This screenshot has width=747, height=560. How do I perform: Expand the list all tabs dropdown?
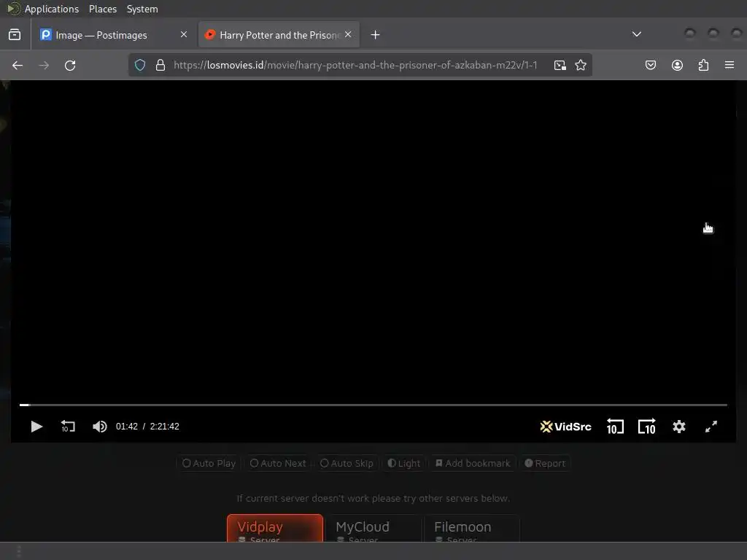pos(636,34)
